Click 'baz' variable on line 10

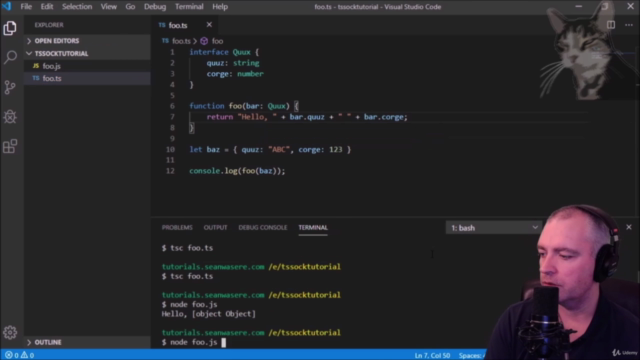pos(213,149)
